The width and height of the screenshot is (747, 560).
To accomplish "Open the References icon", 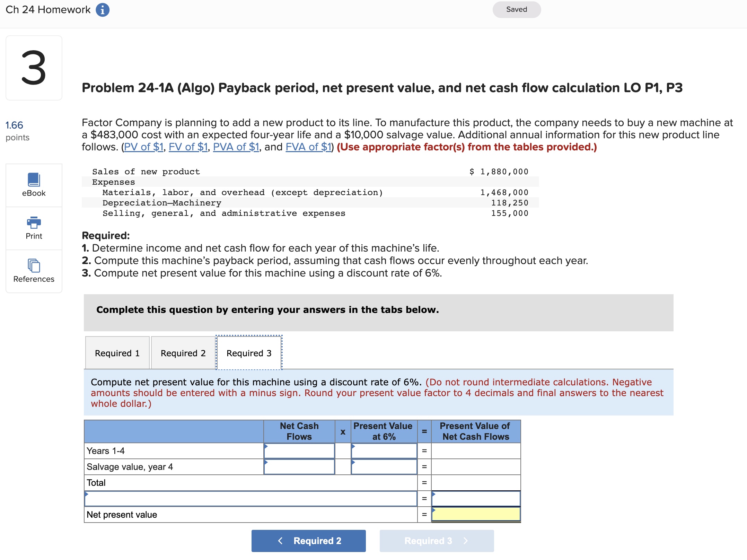I will point(34,266).
